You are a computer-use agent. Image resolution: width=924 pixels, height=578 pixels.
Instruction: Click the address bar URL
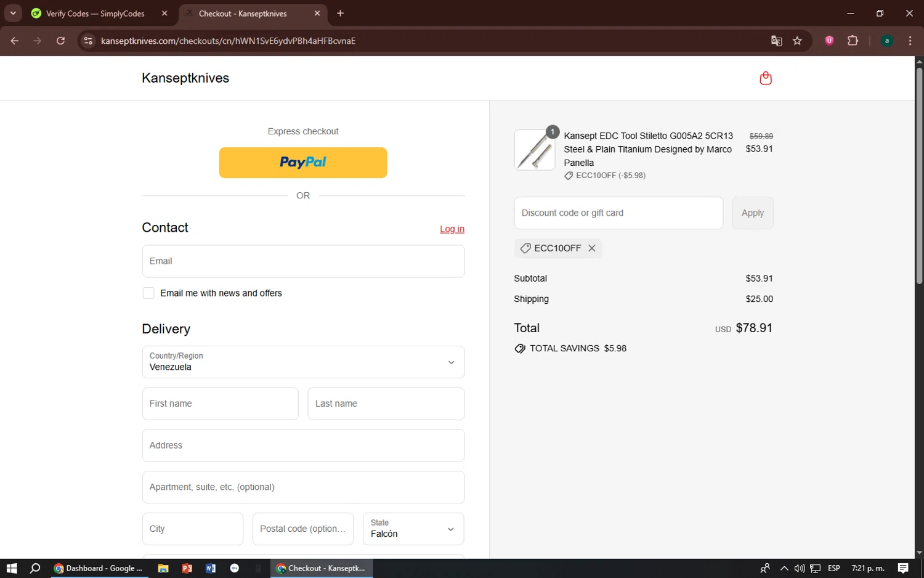229,41
